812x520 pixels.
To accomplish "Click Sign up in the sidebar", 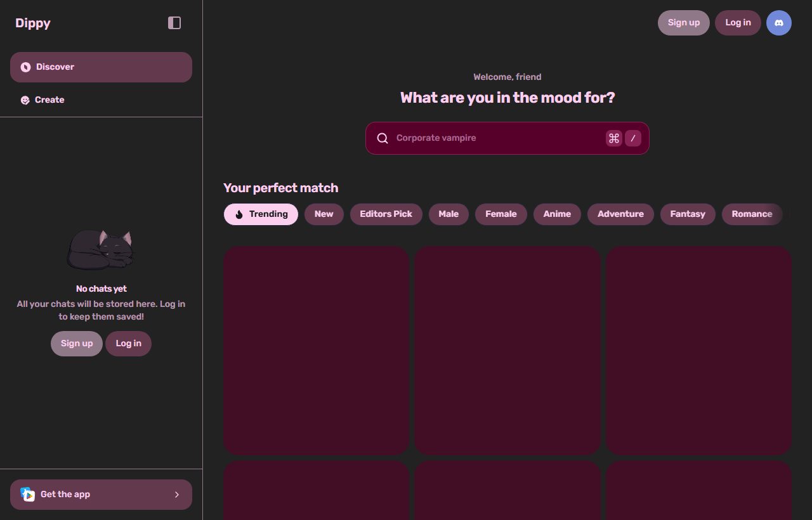I will (x=77, y=344).
